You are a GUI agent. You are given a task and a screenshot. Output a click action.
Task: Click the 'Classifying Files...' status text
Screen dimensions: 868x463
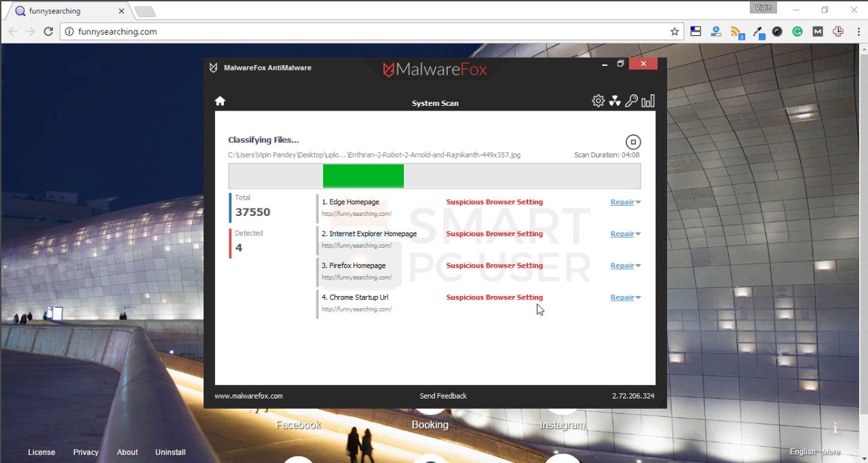[x=263, y=140]
